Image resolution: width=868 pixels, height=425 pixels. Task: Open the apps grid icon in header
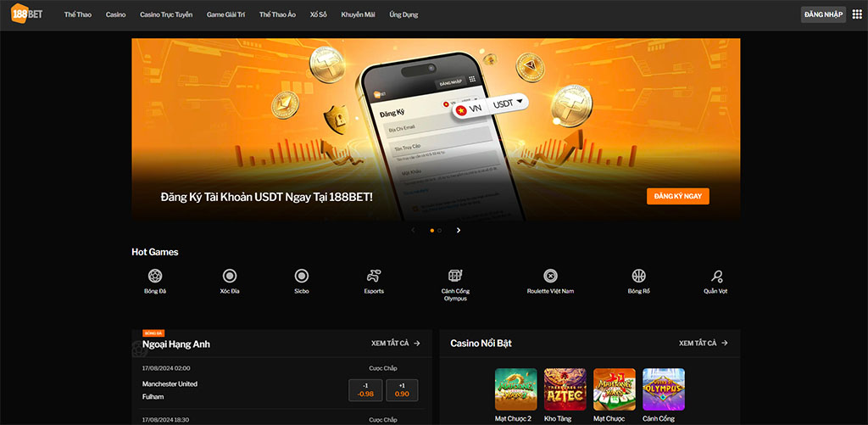(857, 14)
